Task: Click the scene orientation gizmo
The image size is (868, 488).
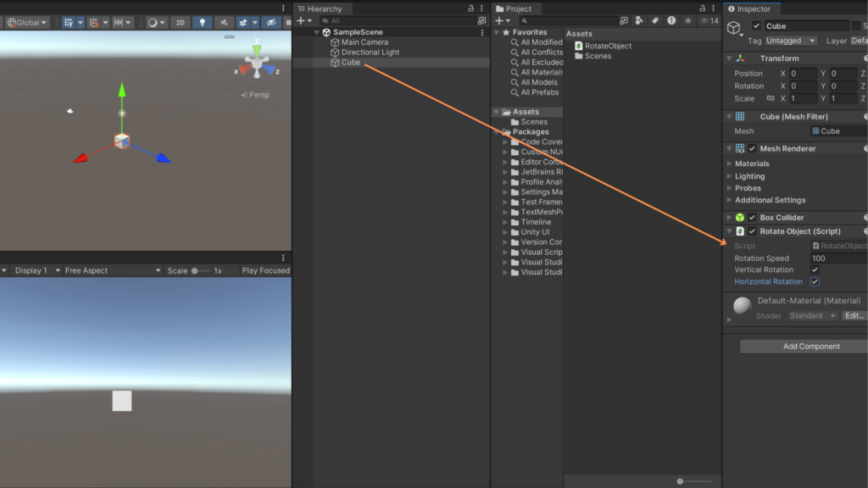Action: click(255, 63)
